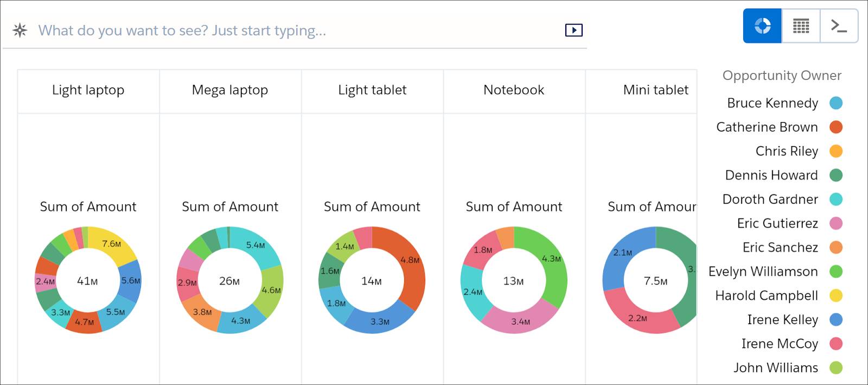868x385 pixels.
Task: Click Irene Kelley's blue legend dot
Action: click(x=836, y=320)
